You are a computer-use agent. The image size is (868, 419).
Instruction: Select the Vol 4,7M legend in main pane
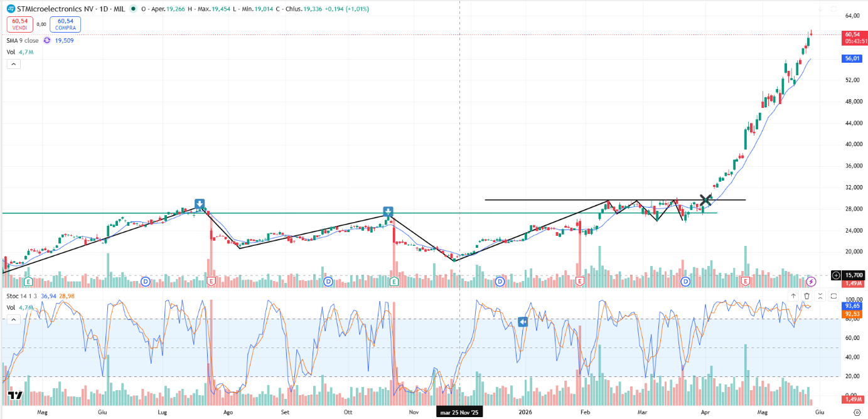[x=20, y=52]
